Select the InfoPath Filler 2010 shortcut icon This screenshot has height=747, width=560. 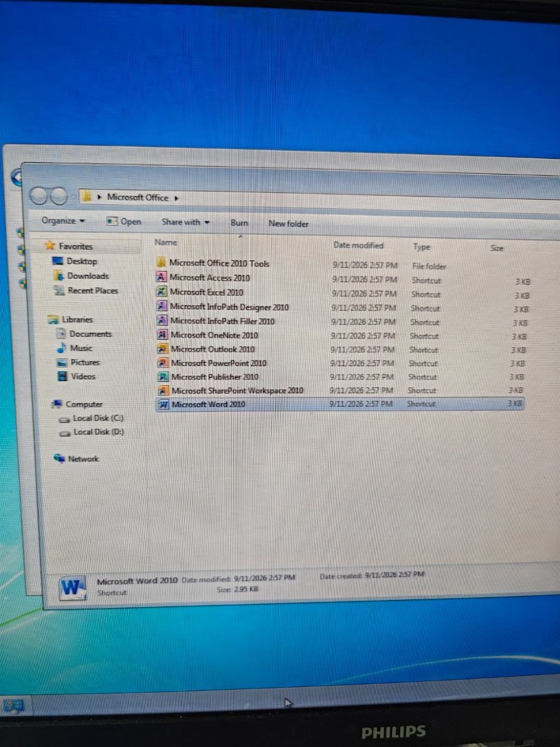[162, 320]
